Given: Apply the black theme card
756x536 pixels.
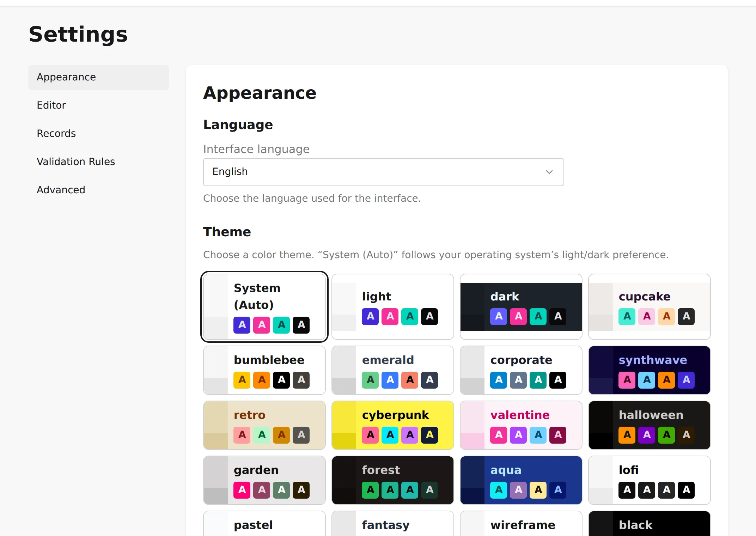Looking at the screenshot, I should click(x=650, y=524).
